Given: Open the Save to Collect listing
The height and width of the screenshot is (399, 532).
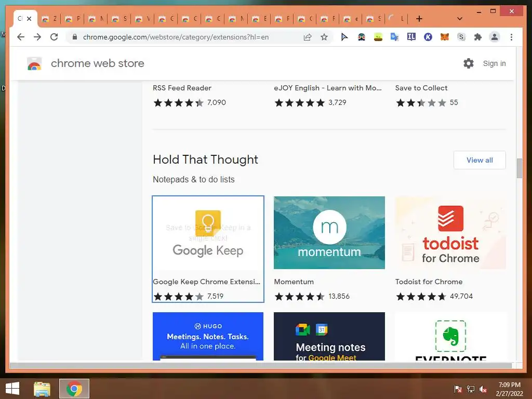Looking at the screenshot, I should 421,88.
